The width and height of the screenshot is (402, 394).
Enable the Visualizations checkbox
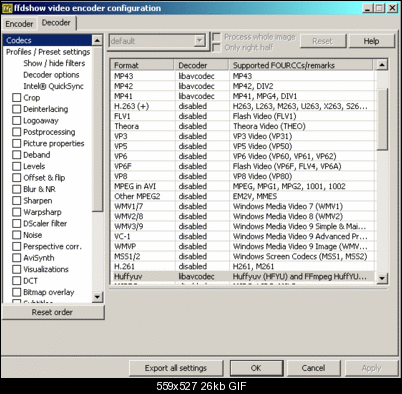click(17, 269)
